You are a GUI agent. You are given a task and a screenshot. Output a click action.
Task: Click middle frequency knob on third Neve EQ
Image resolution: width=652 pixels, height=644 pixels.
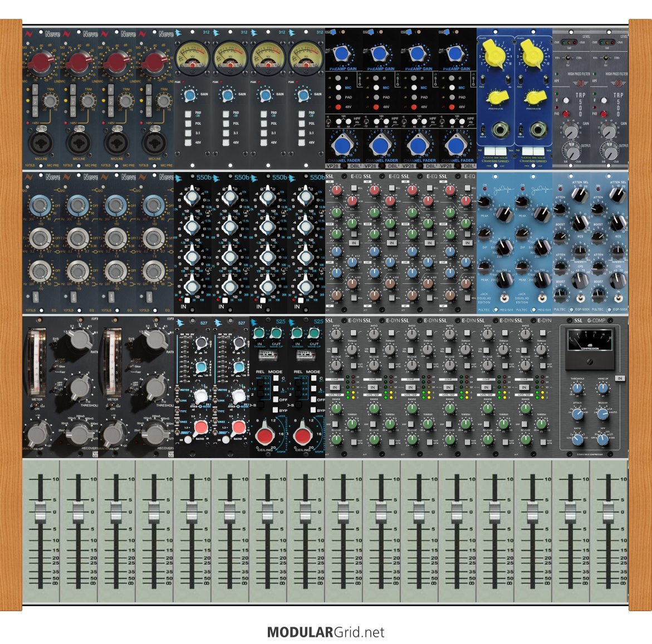[x=116, y=238]
